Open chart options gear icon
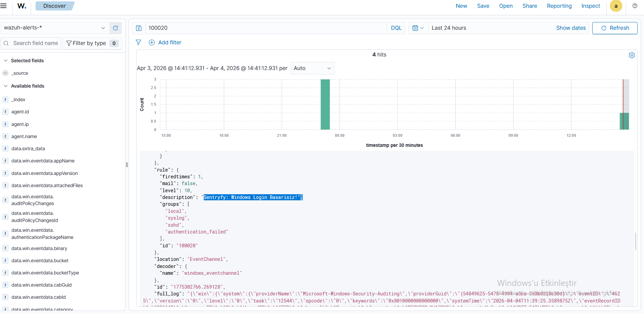Viewport: 644px width, 314px height. [x=631, y=55]
